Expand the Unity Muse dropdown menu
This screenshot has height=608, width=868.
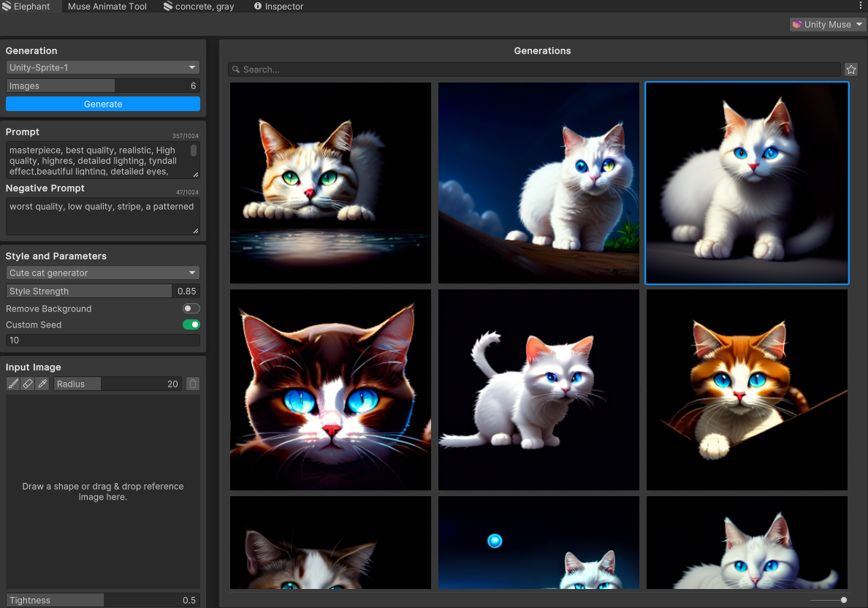point(827,24)
